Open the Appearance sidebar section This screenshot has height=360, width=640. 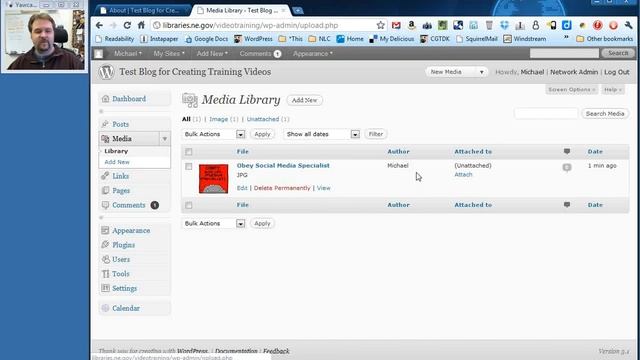point(131,231)
